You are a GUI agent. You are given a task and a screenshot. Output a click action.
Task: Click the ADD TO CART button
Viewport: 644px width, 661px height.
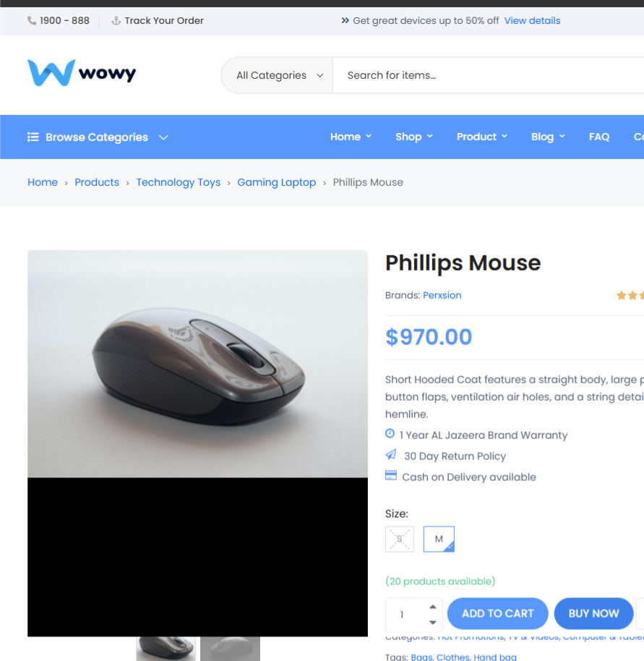pos(497,613)
